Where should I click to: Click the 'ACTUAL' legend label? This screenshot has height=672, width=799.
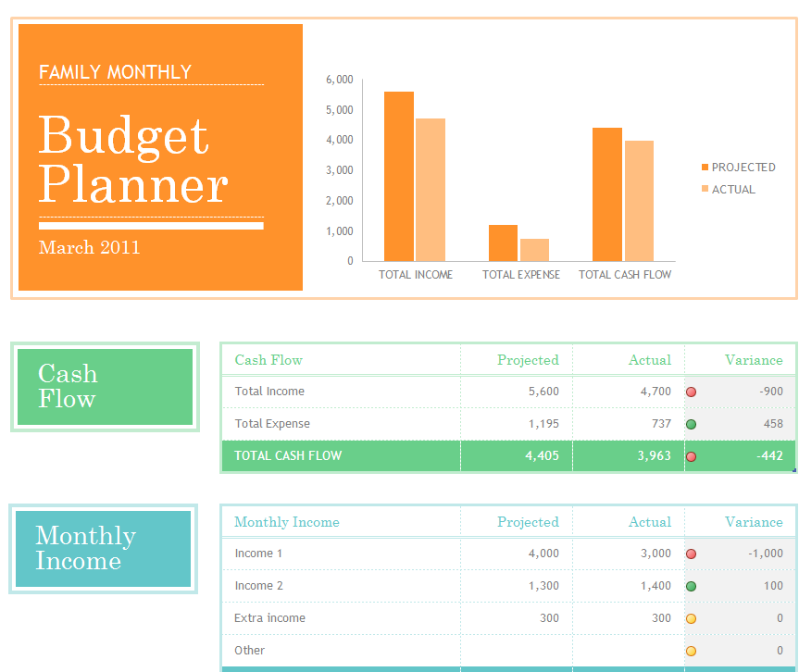[x=733, y=189]
